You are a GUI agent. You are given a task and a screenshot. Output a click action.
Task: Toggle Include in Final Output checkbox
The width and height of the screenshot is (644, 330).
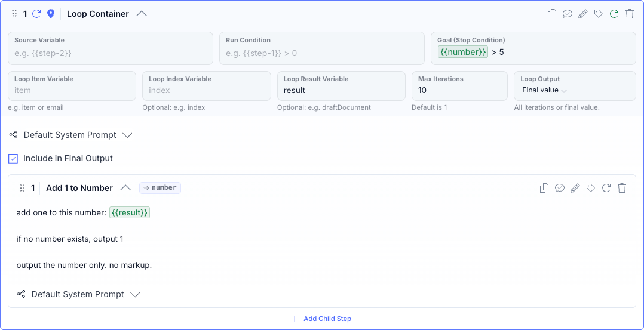13,158
